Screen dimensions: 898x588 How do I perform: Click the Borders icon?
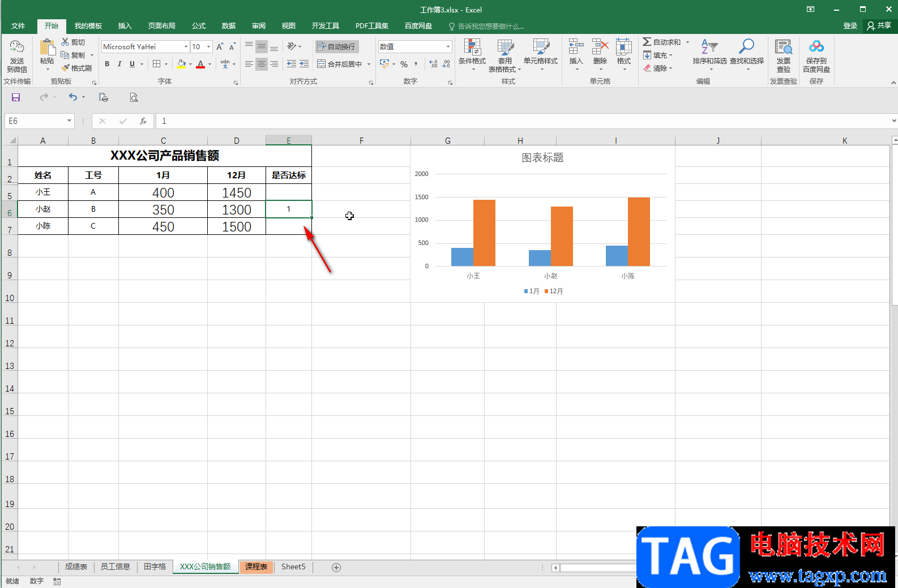(157, 64)
